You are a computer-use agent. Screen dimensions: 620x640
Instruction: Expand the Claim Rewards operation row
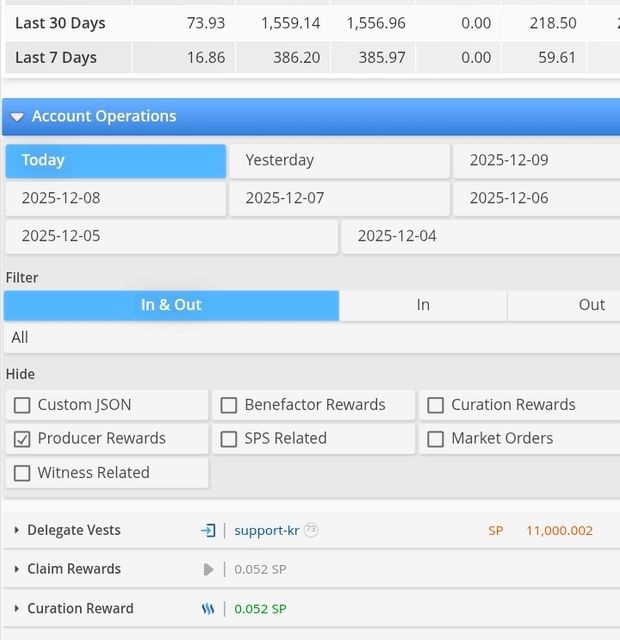click(x=17, y=569)
